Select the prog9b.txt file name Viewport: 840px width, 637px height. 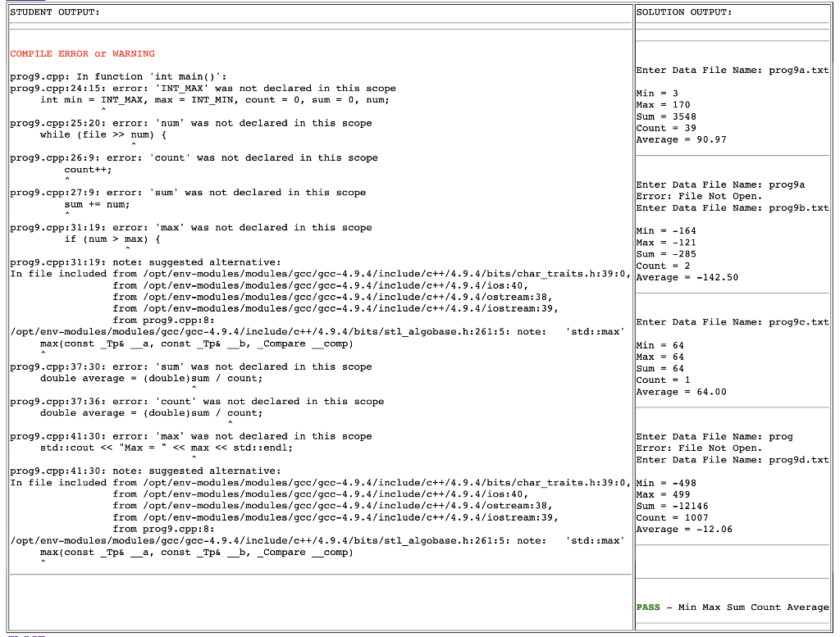coord(800,207)
